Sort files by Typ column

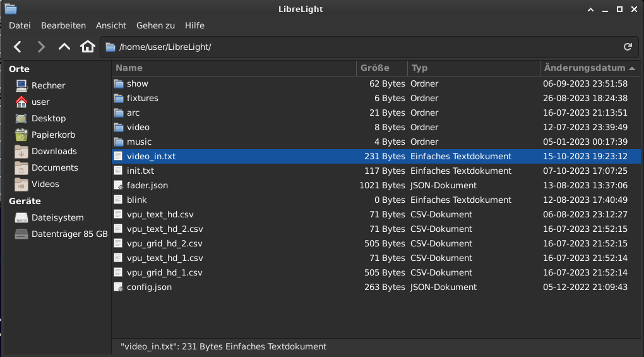point(419,68)
